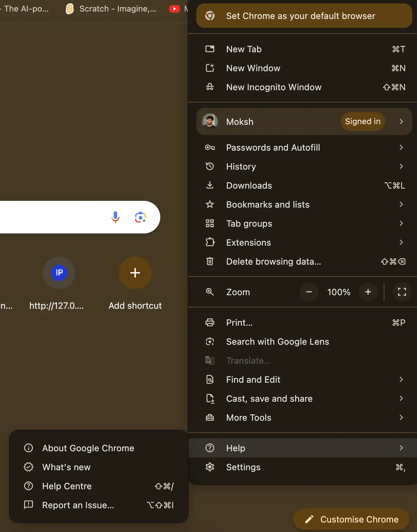The image size is (417, 532).
Task: Click the Add shortcut plus button
Action: tap(135, 273)
